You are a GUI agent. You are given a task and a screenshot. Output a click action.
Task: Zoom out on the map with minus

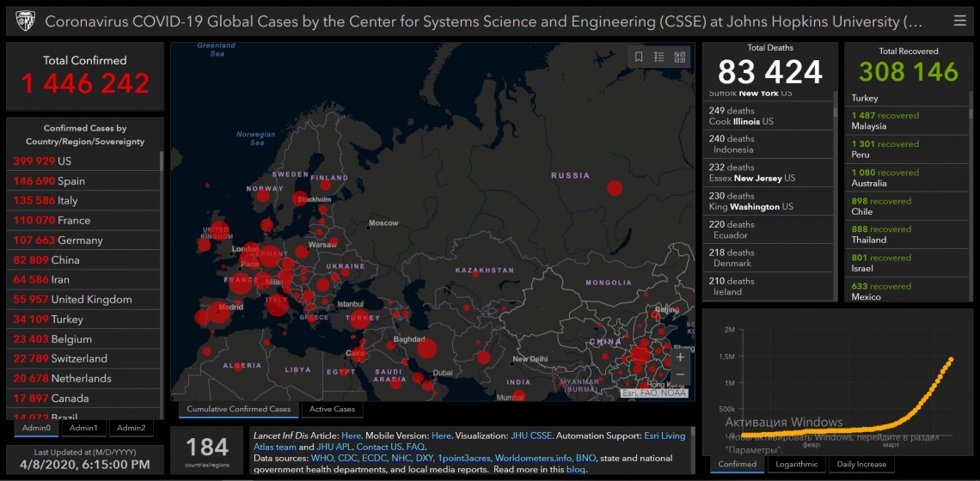tap(680, 375)
